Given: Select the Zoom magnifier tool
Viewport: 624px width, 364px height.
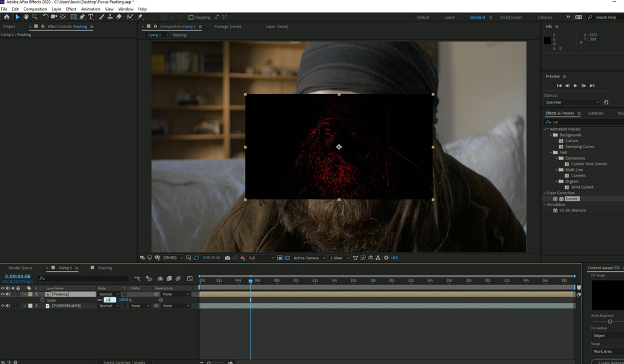Looking at the screenshot, I should (x=34, y=17).
